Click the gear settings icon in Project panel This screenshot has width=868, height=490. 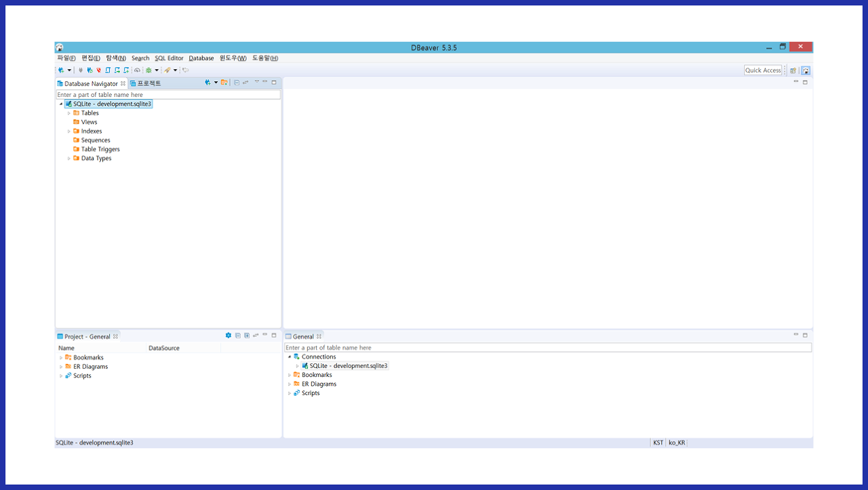(229, 335)
